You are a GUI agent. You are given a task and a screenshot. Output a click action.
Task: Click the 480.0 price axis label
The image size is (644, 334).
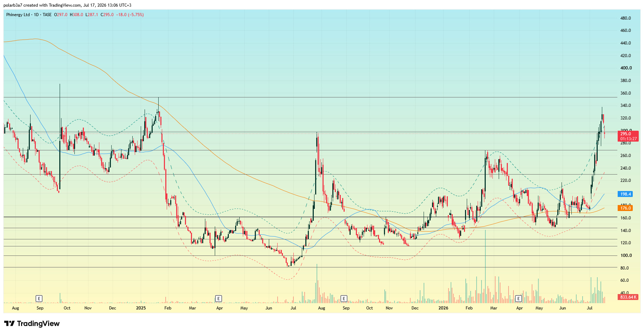pos(626,18)
